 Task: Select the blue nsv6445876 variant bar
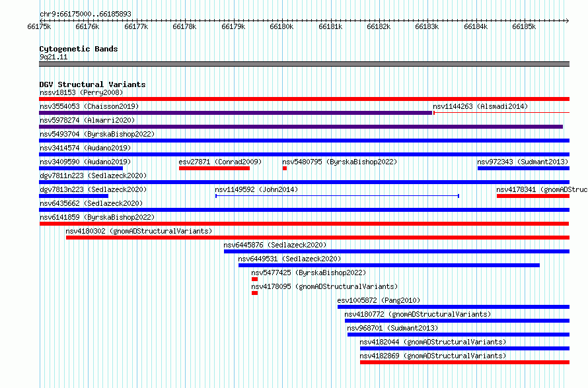397,251
